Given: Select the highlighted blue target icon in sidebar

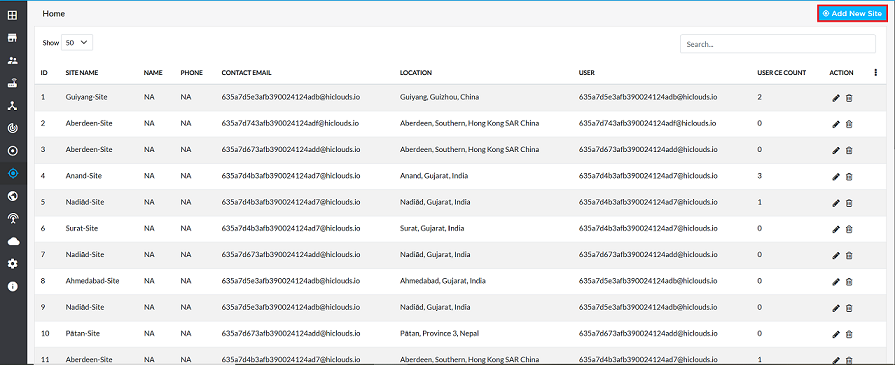Looking at the screenshot, I should coord(13,173).
